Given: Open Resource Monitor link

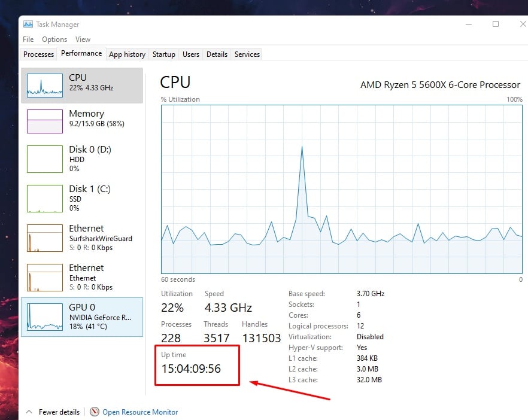Looking at the screenshot, I should pos(140,412).
